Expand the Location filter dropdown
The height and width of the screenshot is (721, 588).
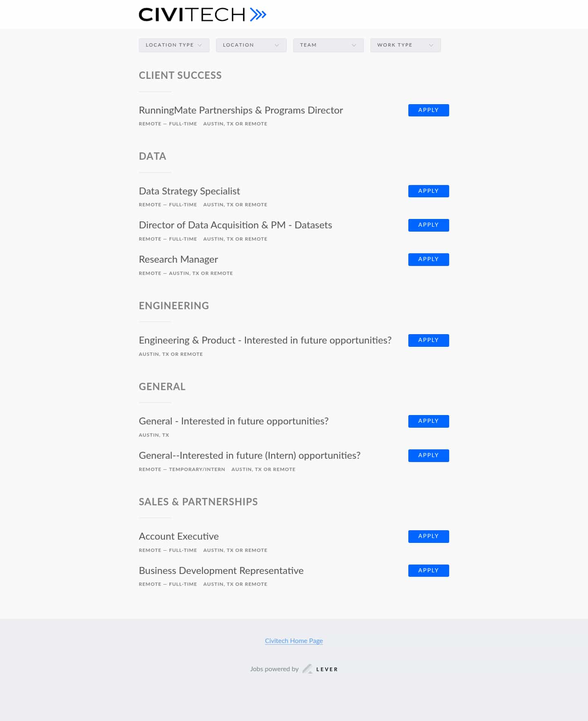[251, 45]
